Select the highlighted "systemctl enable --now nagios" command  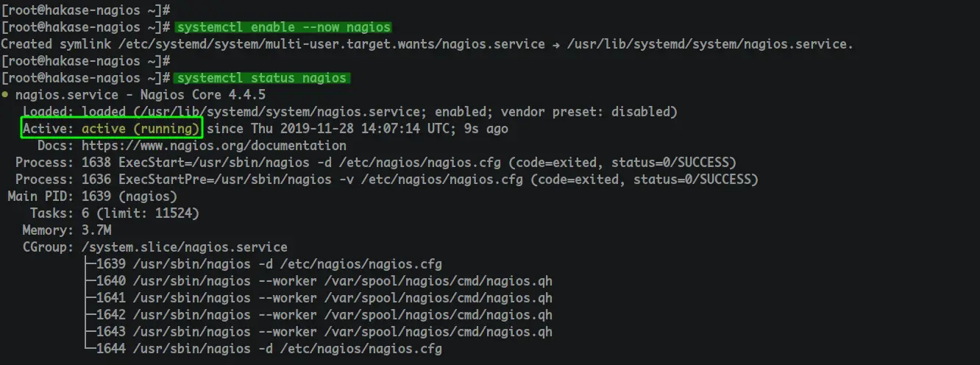coord(283,27)
